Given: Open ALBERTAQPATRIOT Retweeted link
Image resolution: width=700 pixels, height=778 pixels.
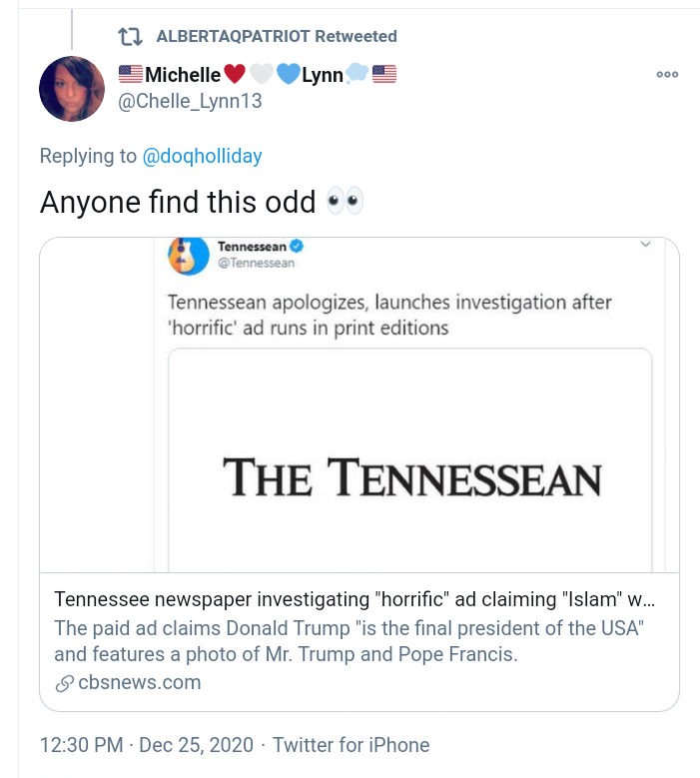Looking at the screenshot, I should pyautogui.click(x=277, y=37).
